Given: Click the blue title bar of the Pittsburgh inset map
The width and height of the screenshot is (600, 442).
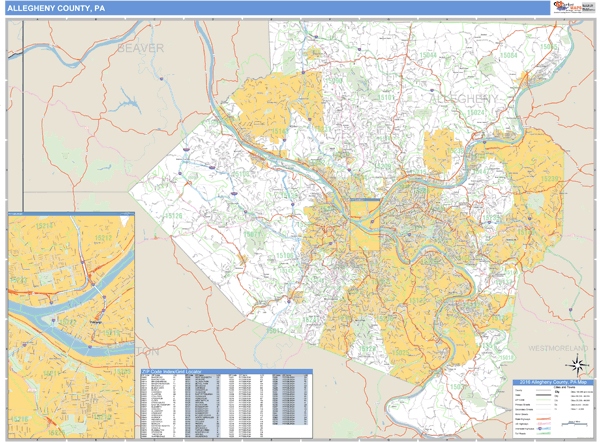Looking at the screenshot, I should (x=71, y=214).
